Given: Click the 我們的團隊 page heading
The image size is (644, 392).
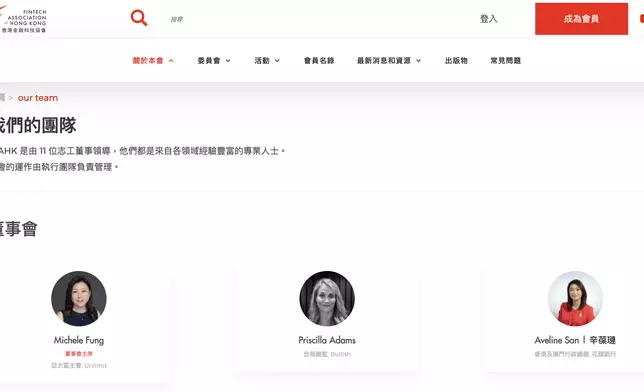Looking at the screenshot, I should coord(38,125).
